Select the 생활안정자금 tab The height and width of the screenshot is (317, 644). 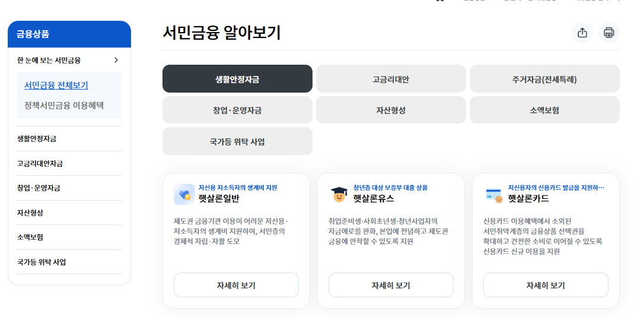(237, 79)
